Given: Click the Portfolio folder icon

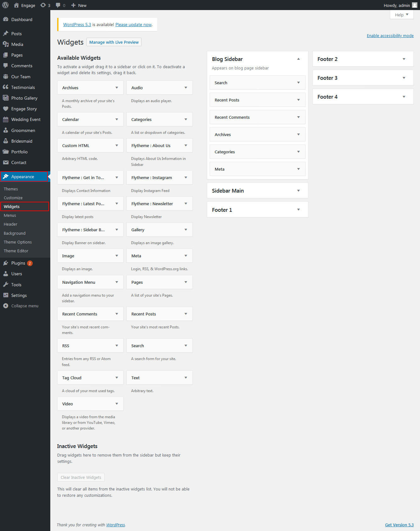Looking at the screenshot, I should pyautogui.click(x=6, y=151).
